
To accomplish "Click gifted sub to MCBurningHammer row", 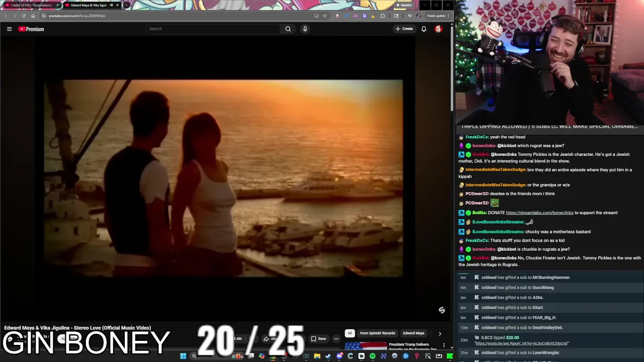I will pyautogui.click(x=550, y=278).
